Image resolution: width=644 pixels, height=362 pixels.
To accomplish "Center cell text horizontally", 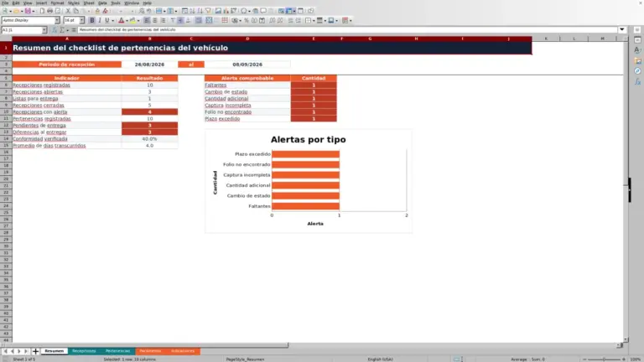I will point(155,20).
